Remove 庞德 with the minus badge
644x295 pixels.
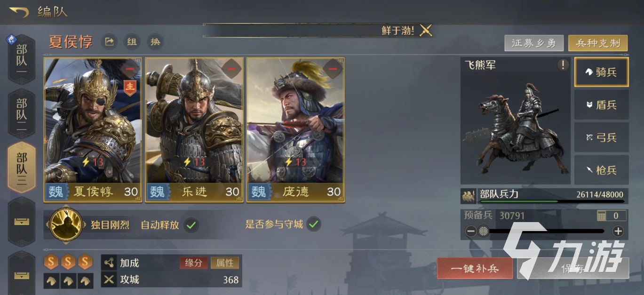pyautogui.click(x=333, y=69)
